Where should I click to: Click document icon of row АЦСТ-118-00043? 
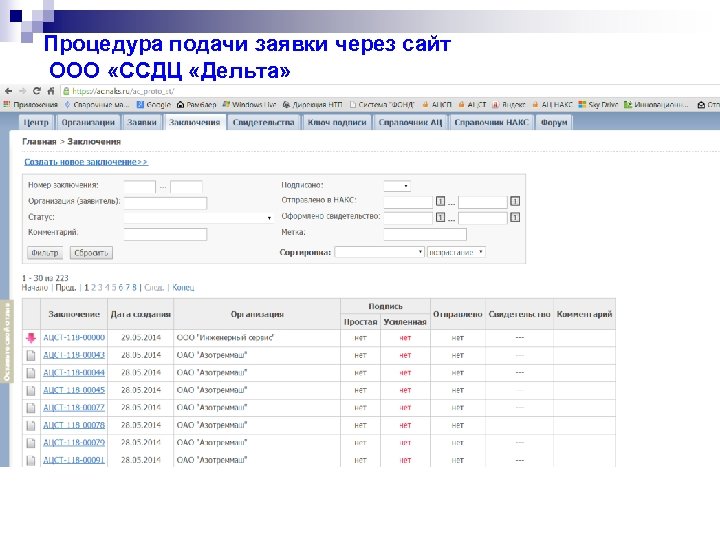coord(31,355)
